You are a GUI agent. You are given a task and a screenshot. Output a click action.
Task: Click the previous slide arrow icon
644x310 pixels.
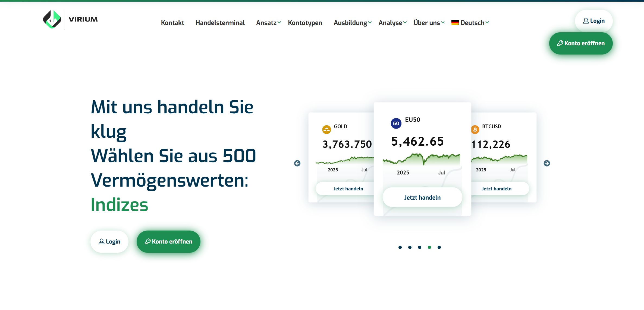coord(297,163)
